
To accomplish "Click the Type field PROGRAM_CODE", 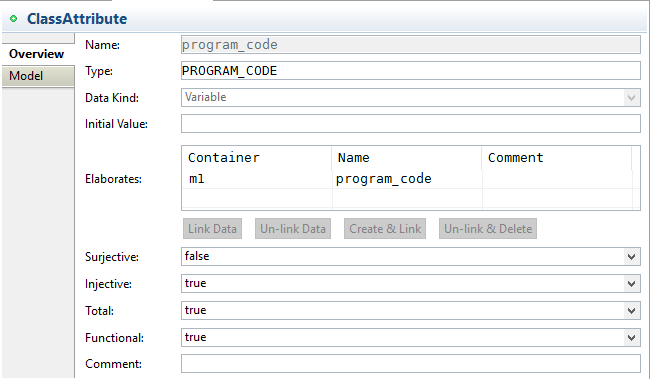I will coord(410,71).
